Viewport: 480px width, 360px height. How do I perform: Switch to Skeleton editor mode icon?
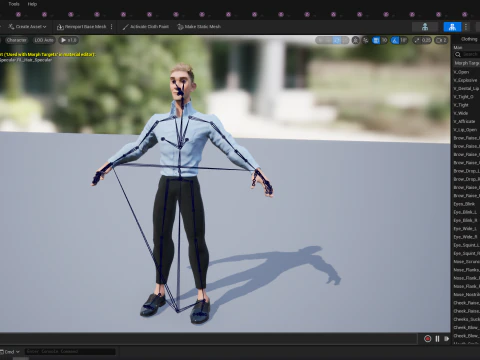[425, 27]
